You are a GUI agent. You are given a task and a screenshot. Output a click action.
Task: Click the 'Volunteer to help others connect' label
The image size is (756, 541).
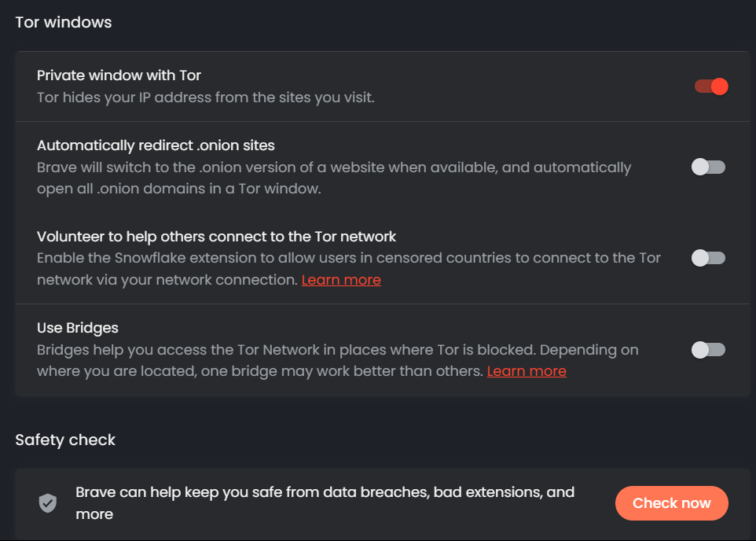tap(216, 236)
